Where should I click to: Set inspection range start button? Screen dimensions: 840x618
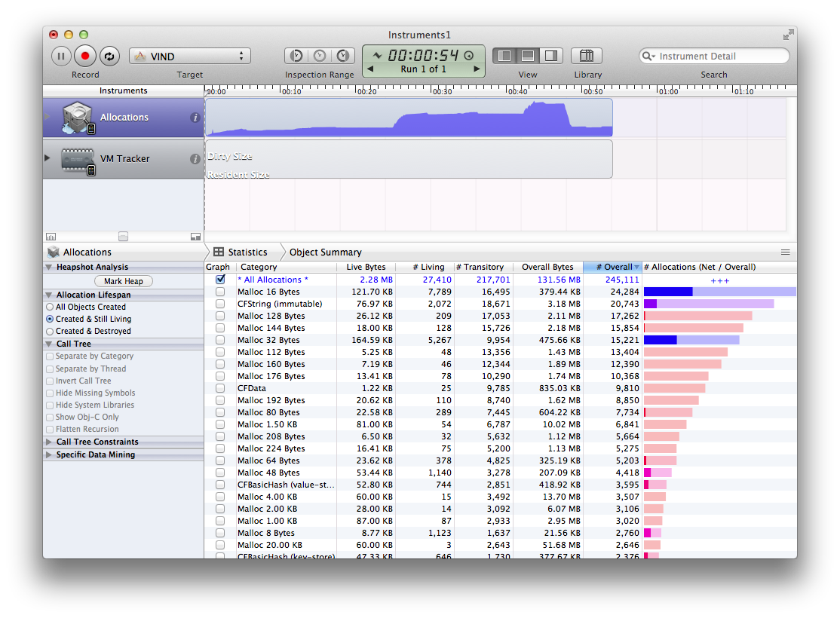[296, 56]
